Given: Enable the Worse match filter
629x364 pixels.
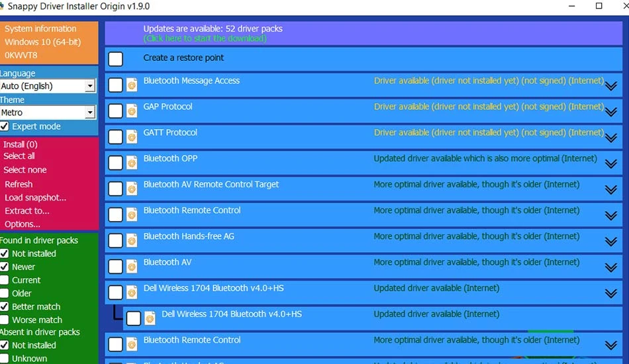Looking at the screenshot, I should pos(5,320).
